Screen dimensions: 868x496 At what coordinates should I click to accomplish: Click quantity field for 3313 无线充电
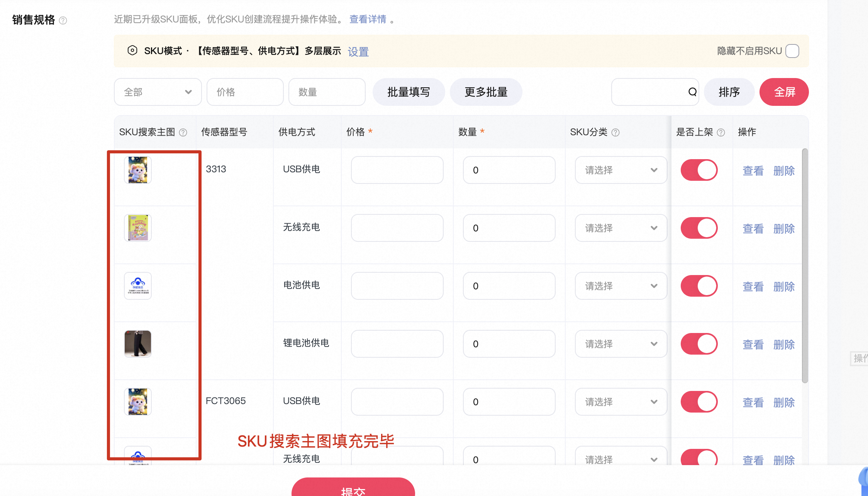[x=509, y=228]
